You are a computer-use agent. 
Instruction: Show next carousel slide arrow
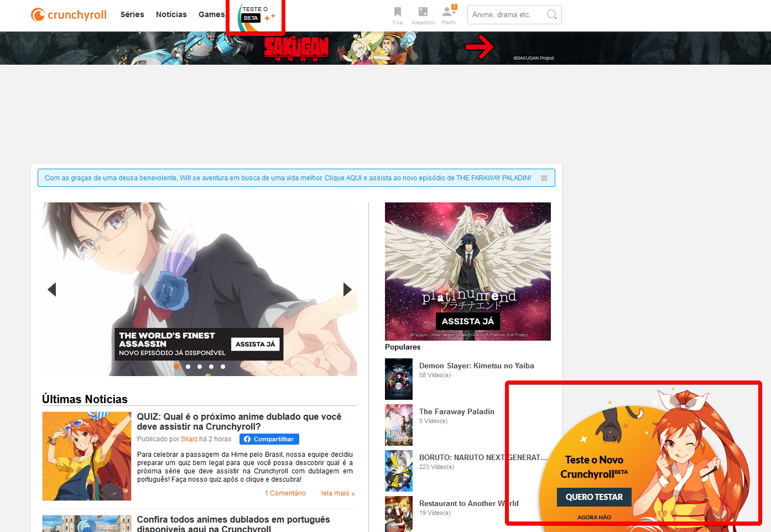pyautogui.click(x=347, y=289)
